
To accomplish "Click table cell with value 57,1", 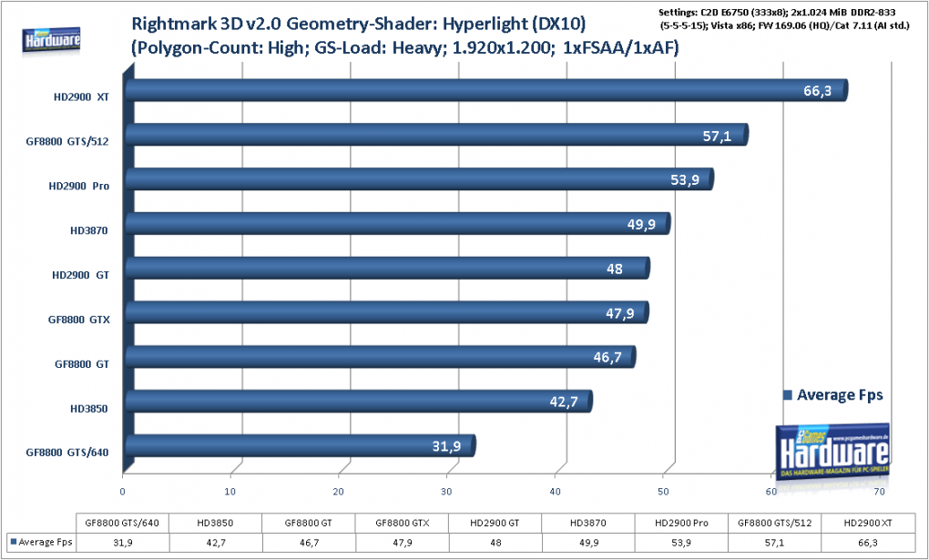I will [774, 542].
